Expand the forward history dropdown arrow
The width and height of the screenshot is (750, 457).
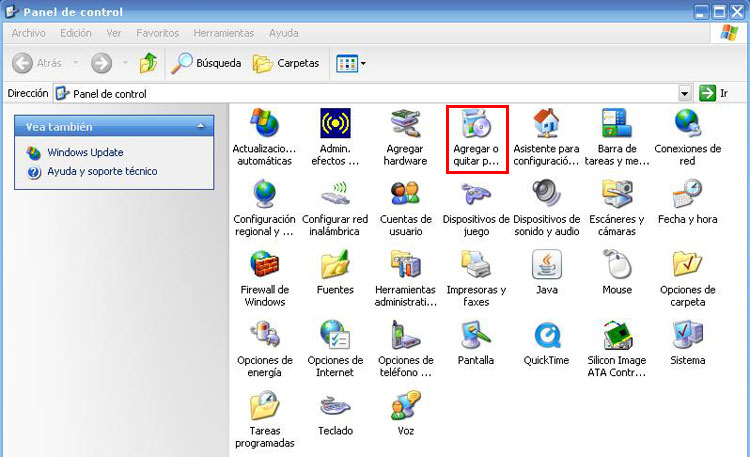point(125,63)
